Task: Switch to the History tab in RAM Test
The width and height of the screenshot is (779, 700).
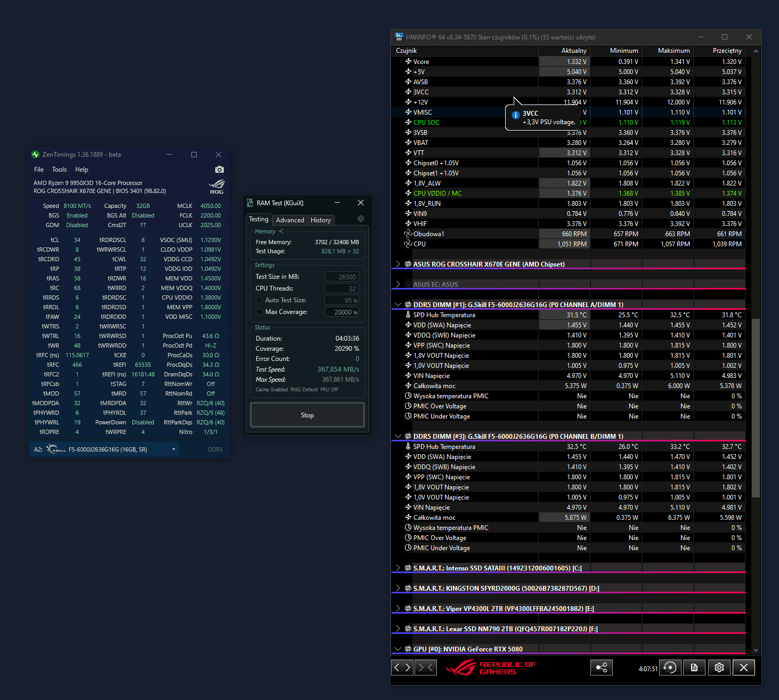Action: [321, 220]
